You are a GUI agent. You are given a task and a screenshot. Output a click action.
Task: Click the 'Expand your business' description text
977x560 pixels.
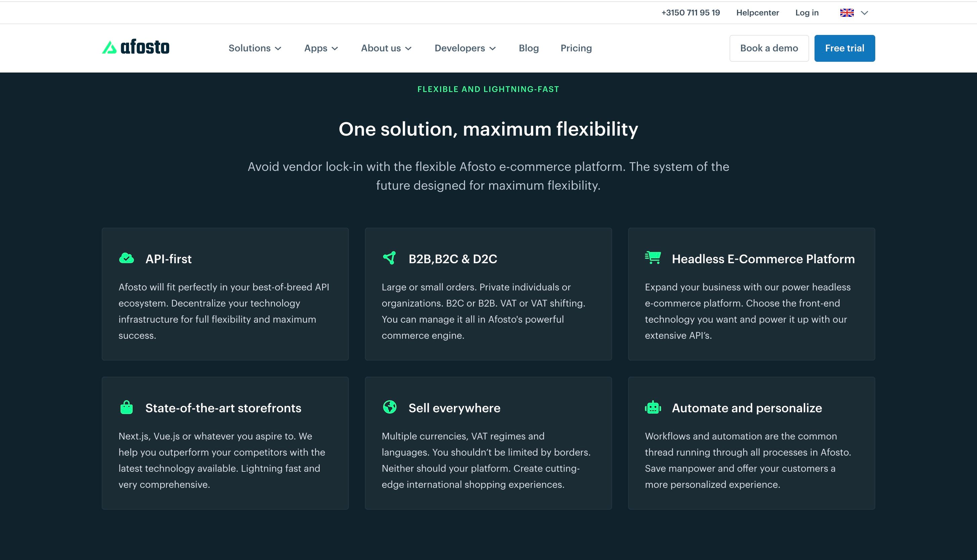click(x=748, y=311)
